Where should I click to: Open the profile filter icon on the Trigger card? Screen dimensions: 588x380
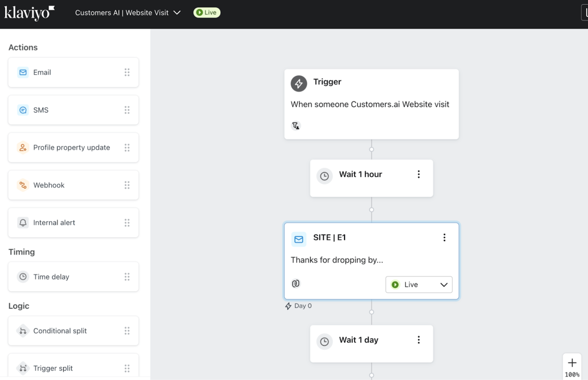coord(296,125)
